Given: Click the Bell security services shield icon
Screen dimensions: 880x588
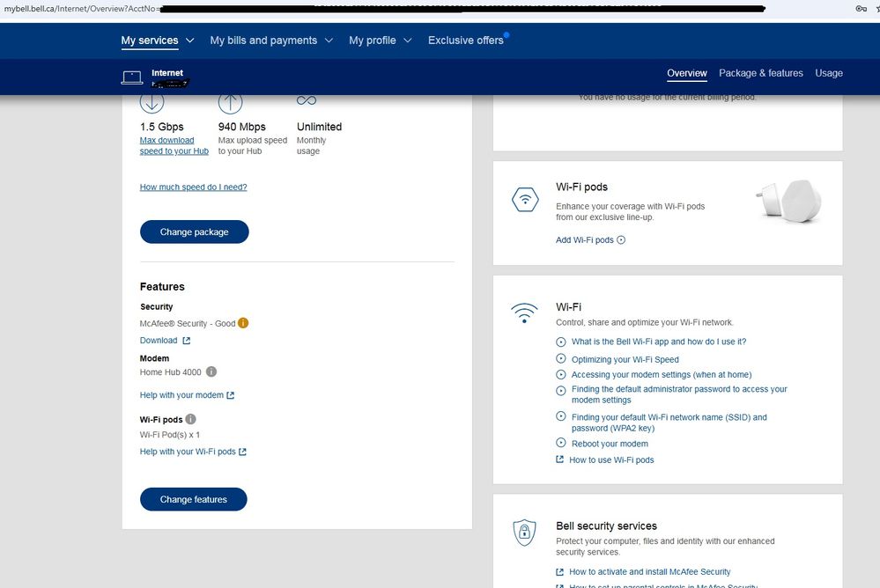Looking at the screenshot, I should (525, 532).
